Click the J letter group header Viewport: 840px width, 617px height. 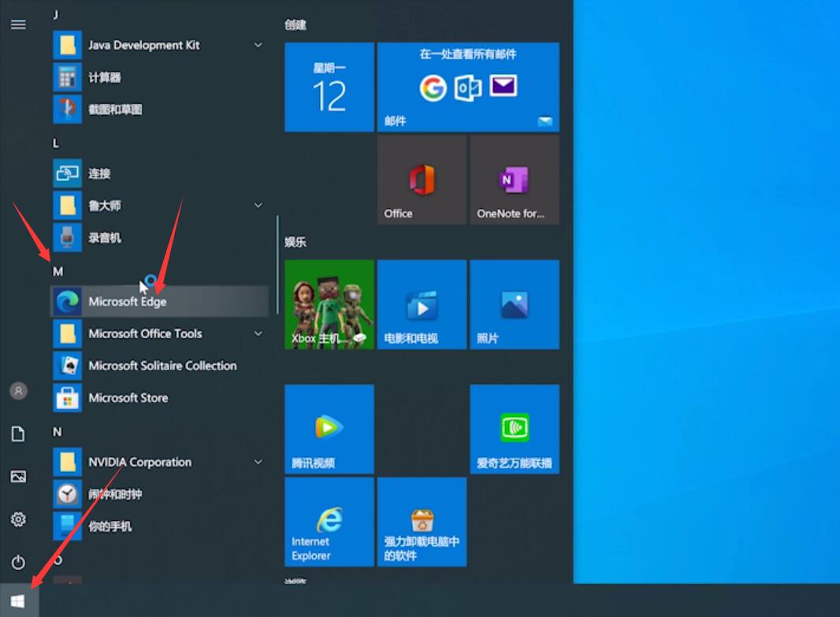[56, 14]
